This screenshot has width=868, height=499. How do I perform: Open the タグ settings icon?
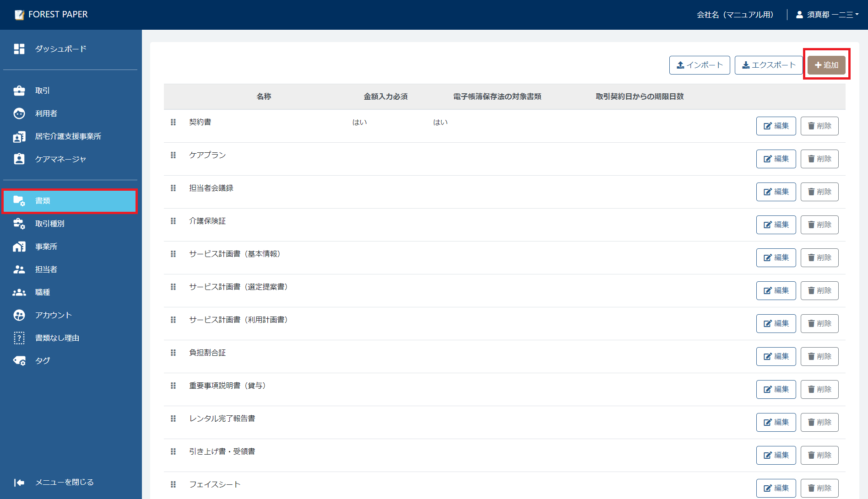tap(19, 360)
